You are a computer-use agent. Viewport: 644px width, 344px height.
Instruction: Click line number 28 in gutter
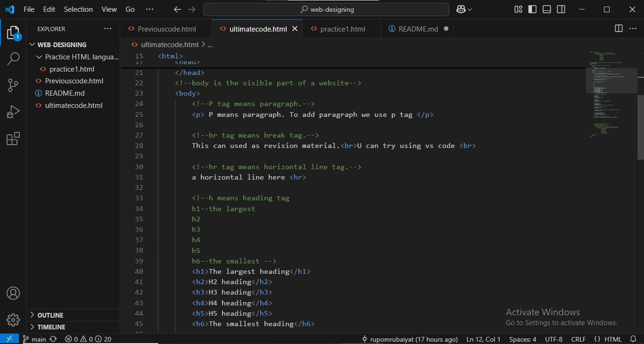coord(139,146)
